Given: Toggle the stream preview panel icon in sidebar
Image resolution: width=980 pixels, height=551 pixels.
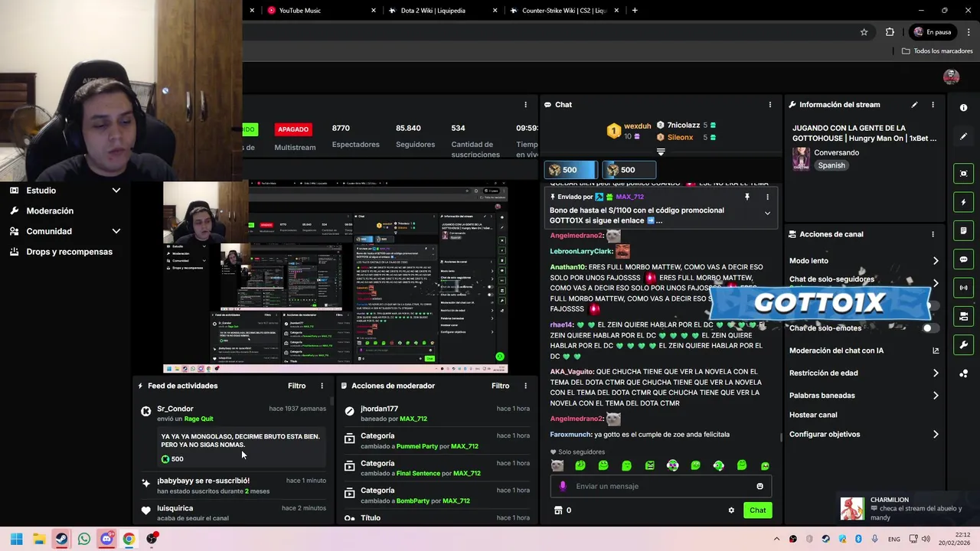Looking at the screenshot, I should pyautogui.click(x=963, y=174).
